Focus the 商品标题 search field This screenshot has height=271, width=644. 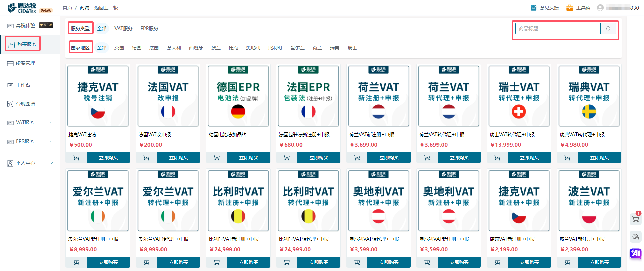tap(558, 29)
